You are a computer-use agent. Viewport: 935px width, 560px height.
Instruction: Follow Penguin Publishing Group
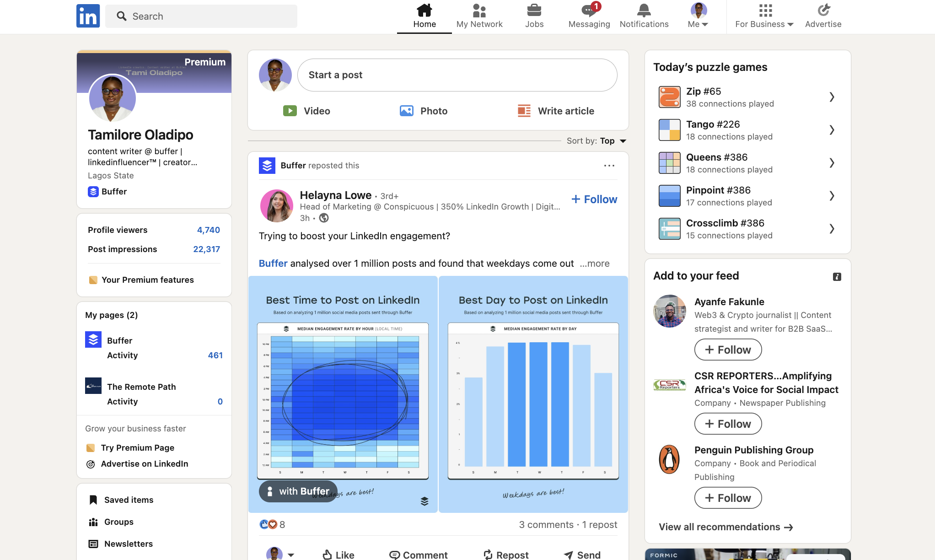(728, 498)
